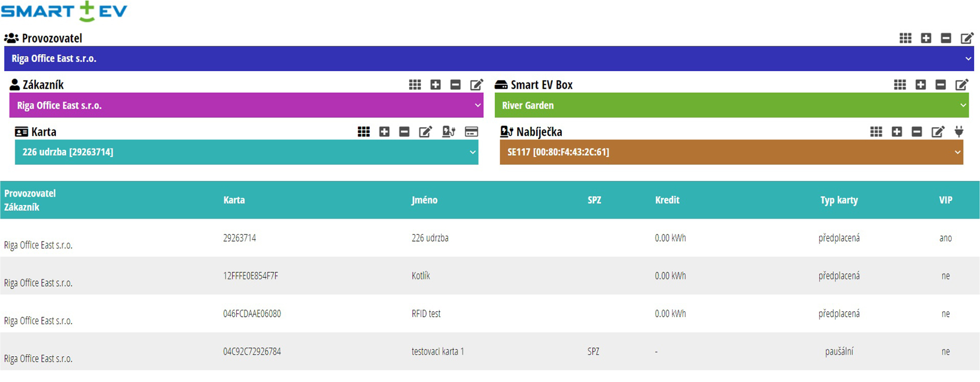Open the Zákazník dropdown showing Riga Office East
The height and width of the screenshot is (382, 980).
[246, 105]
